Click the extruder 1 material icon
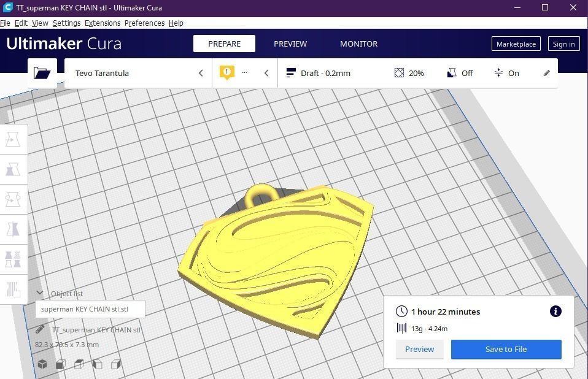This screenshot has height=379, width=588. click(227, 72)
